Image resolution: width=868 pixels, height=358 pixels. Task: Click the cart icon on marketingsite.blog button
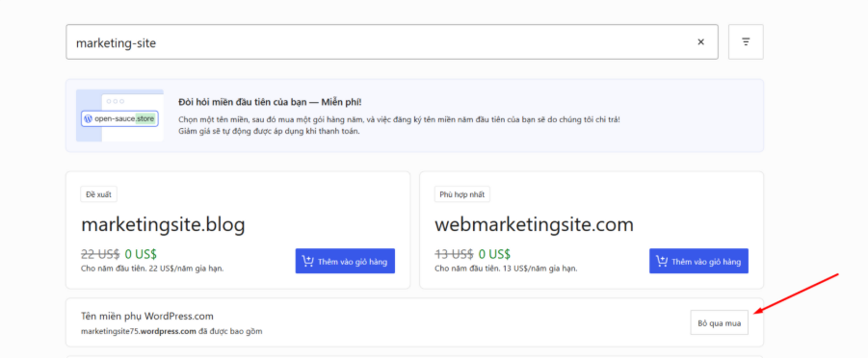tap(308, 261)
